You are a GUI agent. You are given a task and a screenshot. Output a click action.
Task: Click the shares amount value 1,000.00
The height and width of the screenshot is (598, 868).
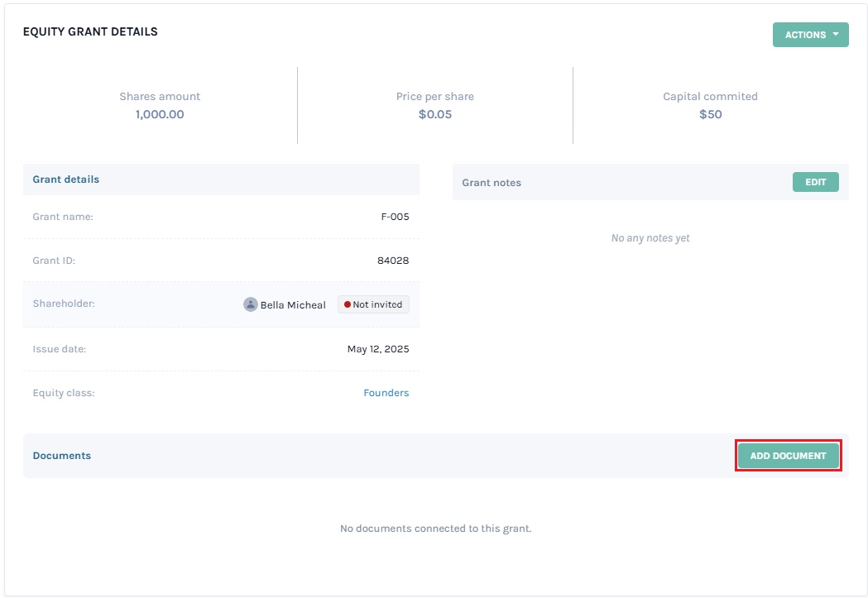(160, 114)
